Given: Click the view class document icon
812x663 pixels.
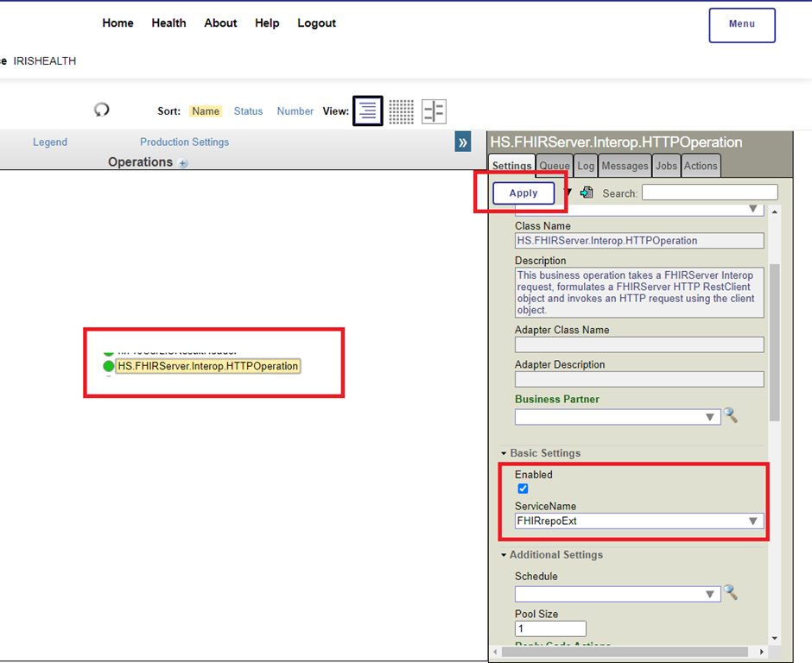Looking at the screenshot, I should pos(587,193).
